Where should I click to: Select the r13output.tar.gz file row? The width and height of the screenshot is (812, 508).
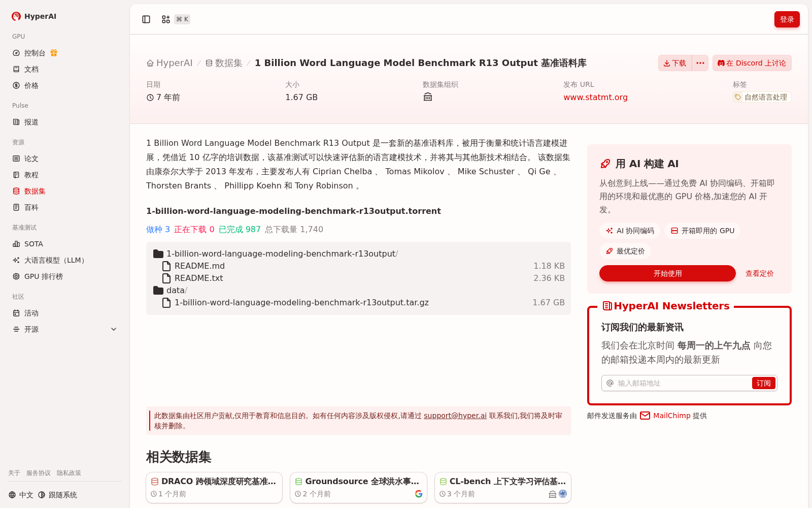pyautogui.click(x=358, y=302)
